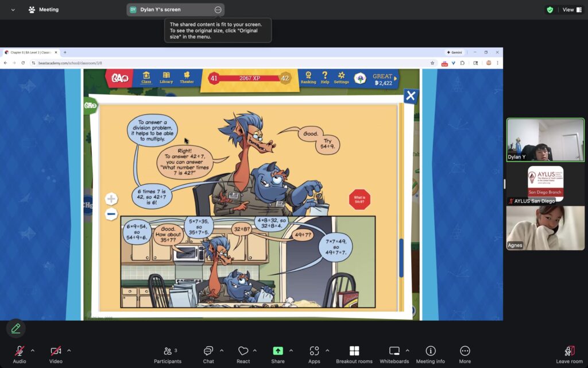588x368 pixels.
Task: Click the green annotation pencil icon
Action: click(x=16, y=328)
